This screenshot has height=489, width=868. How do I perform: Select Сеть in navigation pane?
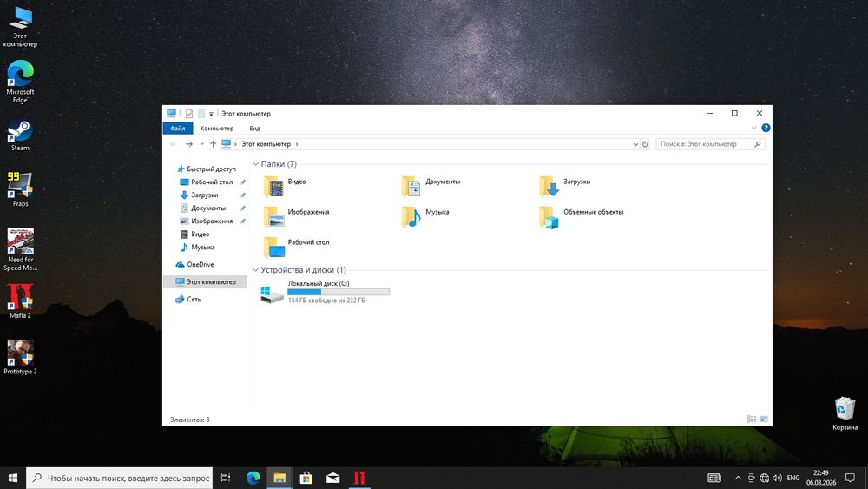point(188,299)
